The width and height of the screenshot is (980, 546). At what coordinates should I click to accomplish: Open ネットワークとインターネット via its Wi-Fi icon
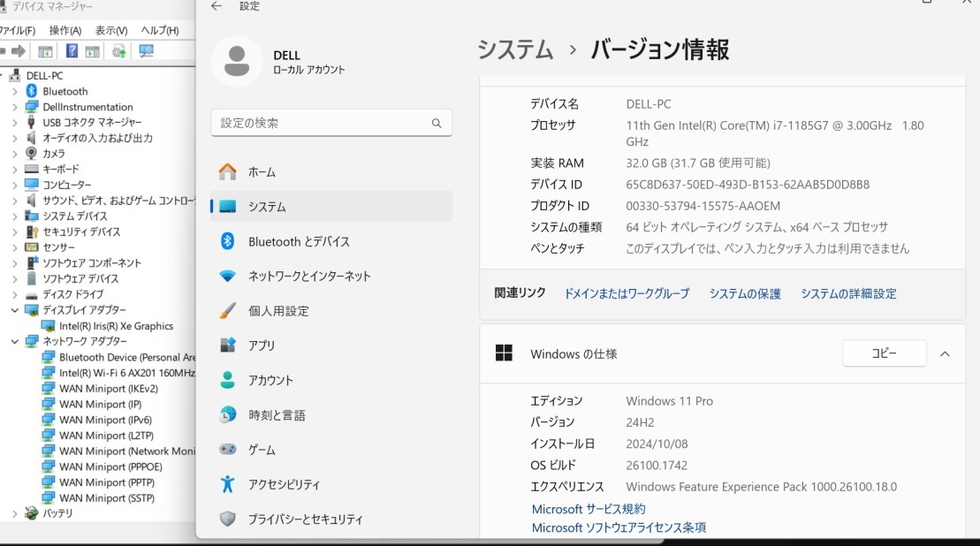click(227, 277)
